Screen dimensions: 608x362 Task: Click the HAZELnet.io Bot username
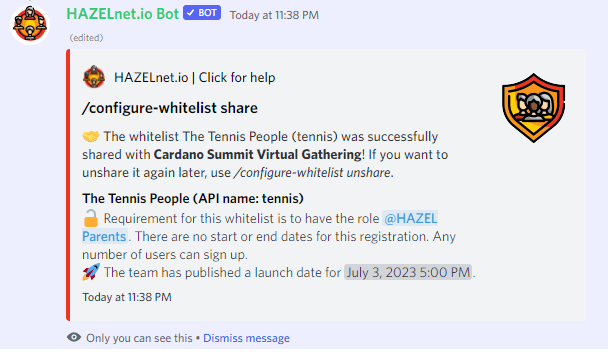click(123, 14)
